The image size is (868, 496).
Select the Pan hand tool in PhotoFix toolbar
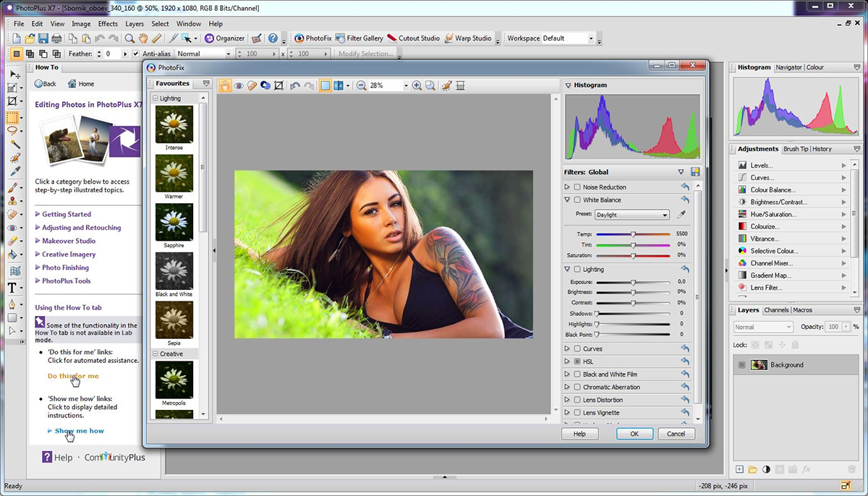(x=225, y=85)
